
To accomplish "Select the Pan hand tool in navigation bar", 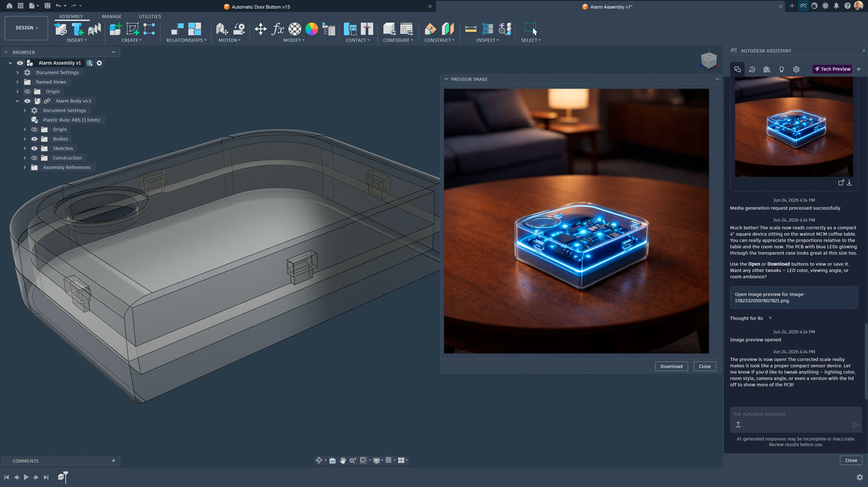I will click(343, 460).
